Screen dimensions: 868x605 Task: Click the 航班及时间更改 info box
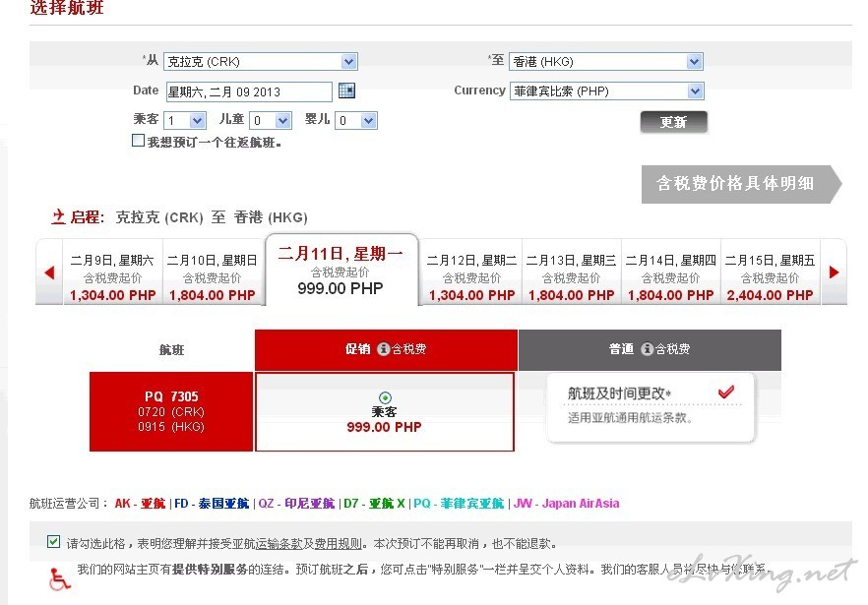pyautogui.click(x=651, y=407)
